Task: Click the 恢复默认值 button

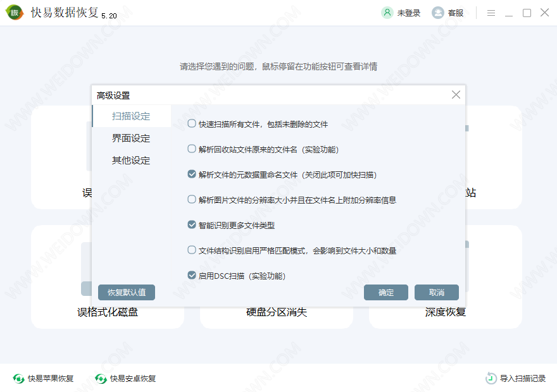Action: (127, 292)
